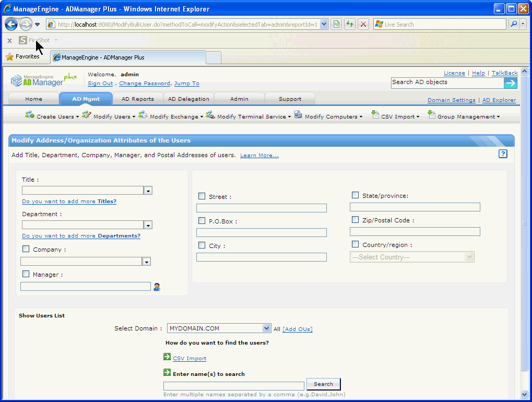Tick the Street checkbox
Viewport: 532px width, 402px height.
202,196
